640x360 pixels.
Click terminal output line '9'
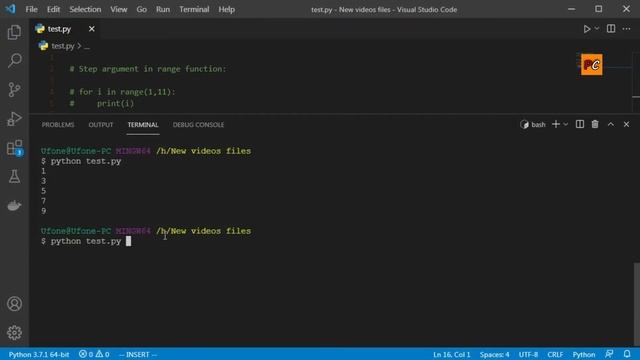44,211
